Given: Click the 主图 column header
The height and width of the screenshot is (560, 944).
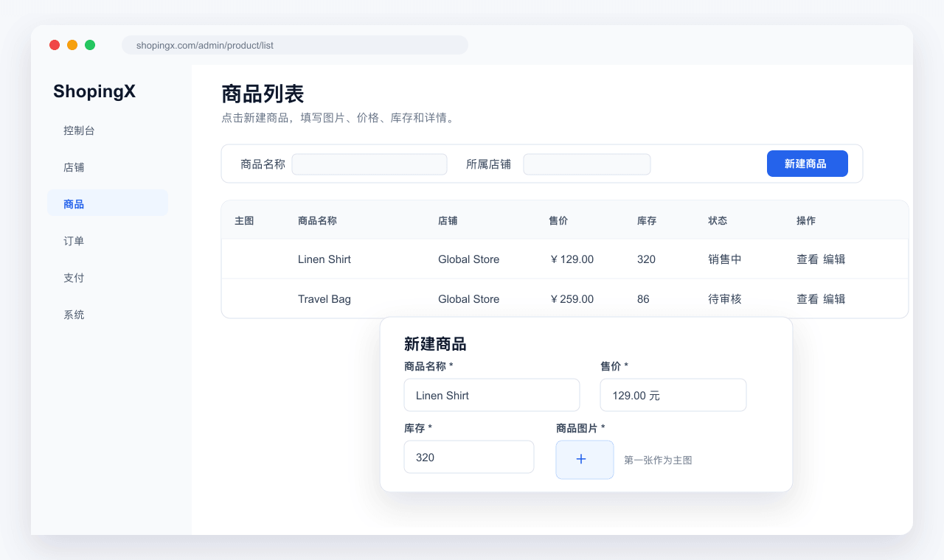Looking at the screenshot, I should click(244, 220).
